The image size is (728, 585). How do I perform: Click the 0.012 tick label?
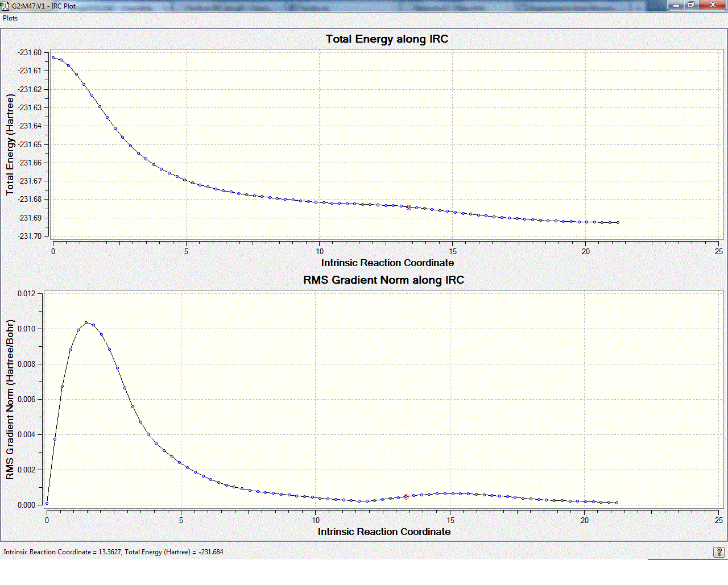pos(26,293)
